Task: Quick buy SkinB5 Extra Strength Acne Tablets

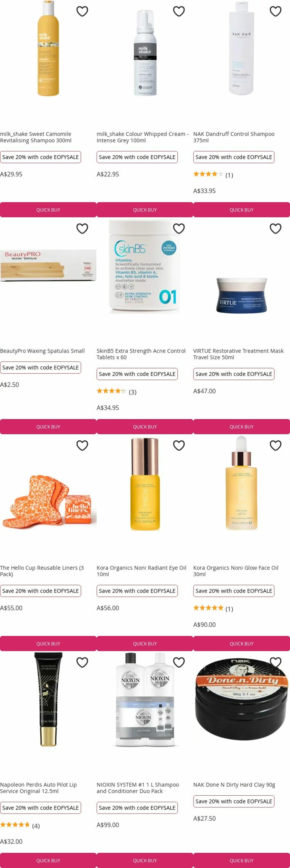Action: tap(145, 426)
